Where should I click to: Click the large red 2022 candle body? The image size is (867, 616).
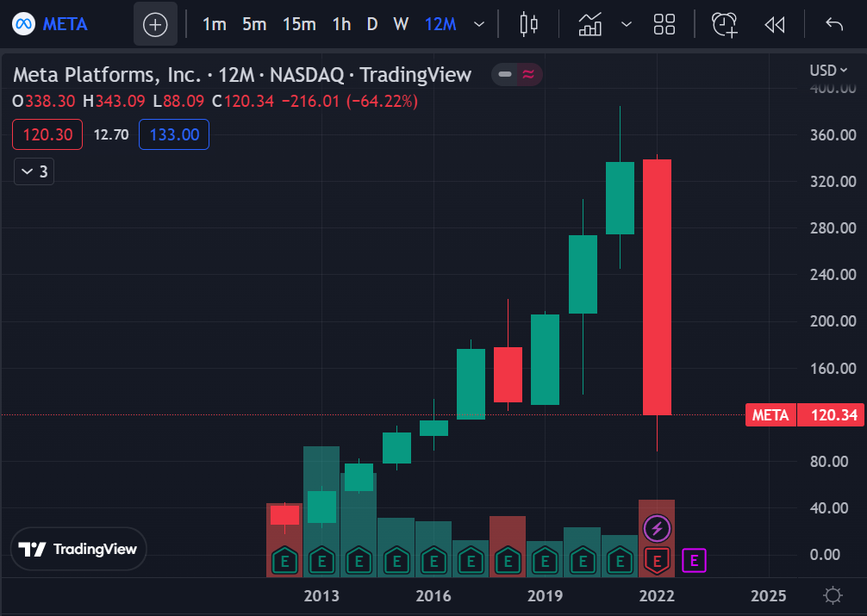(657, 287)
